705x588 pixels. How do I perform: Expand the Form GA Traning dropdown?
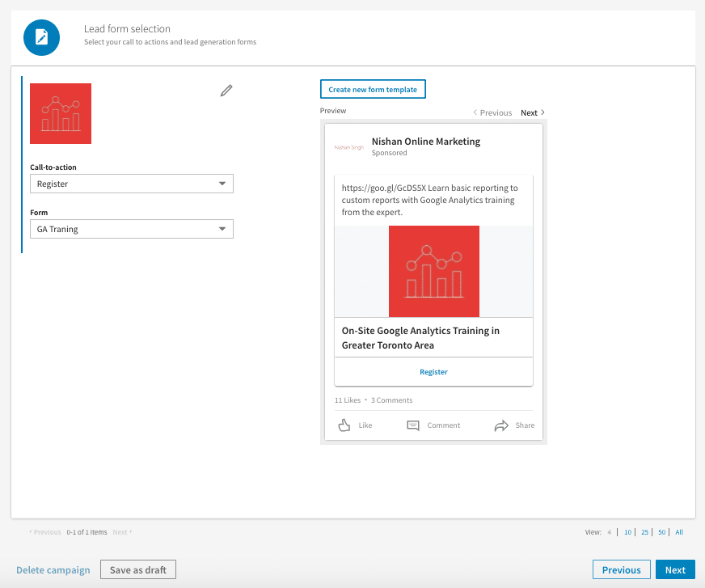tap(132, 229)
